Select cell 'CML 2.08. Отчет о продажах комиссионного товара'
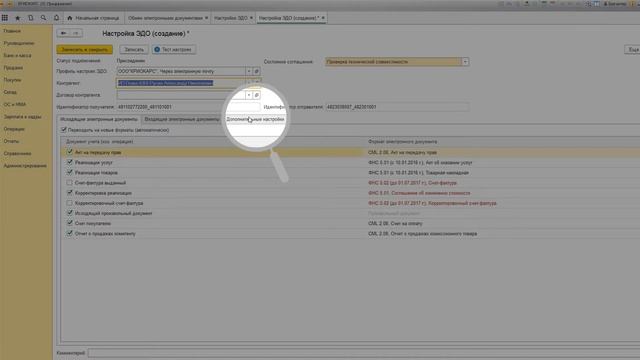640x360 pixels. tap(422, 234)
